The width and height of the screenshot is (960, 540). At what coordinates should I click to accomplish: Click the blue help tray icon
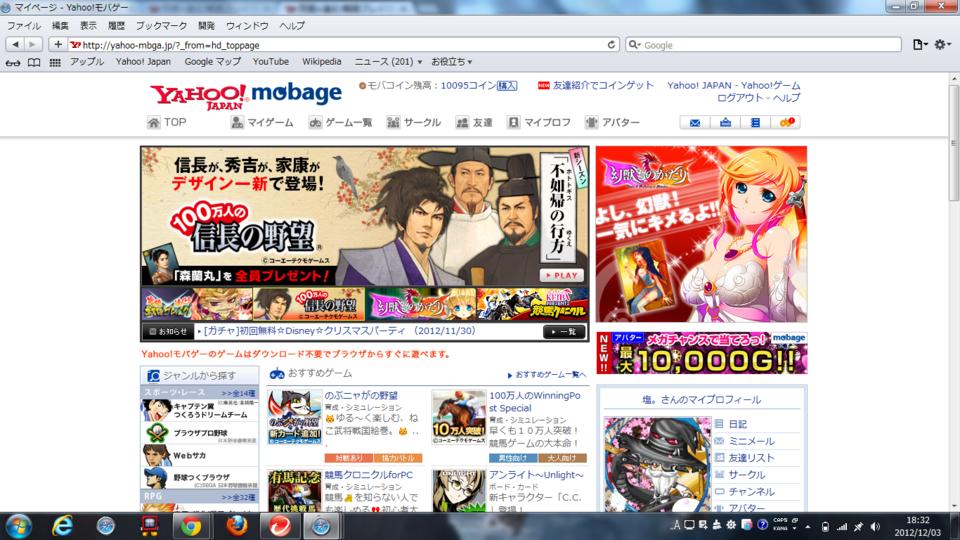tap(762, 525)
